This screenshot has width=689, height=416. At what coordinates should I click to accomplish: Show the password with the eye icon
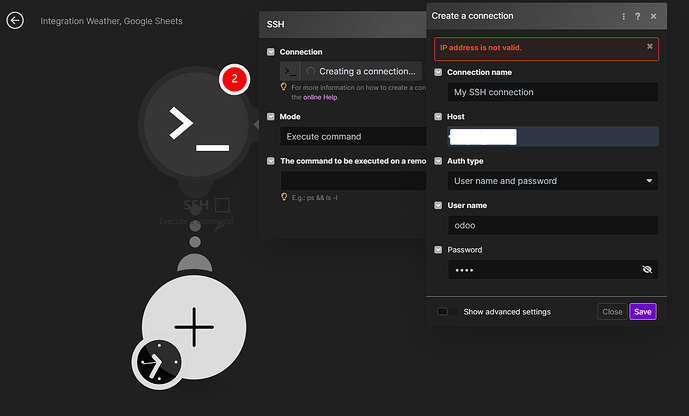coord(647,269)
